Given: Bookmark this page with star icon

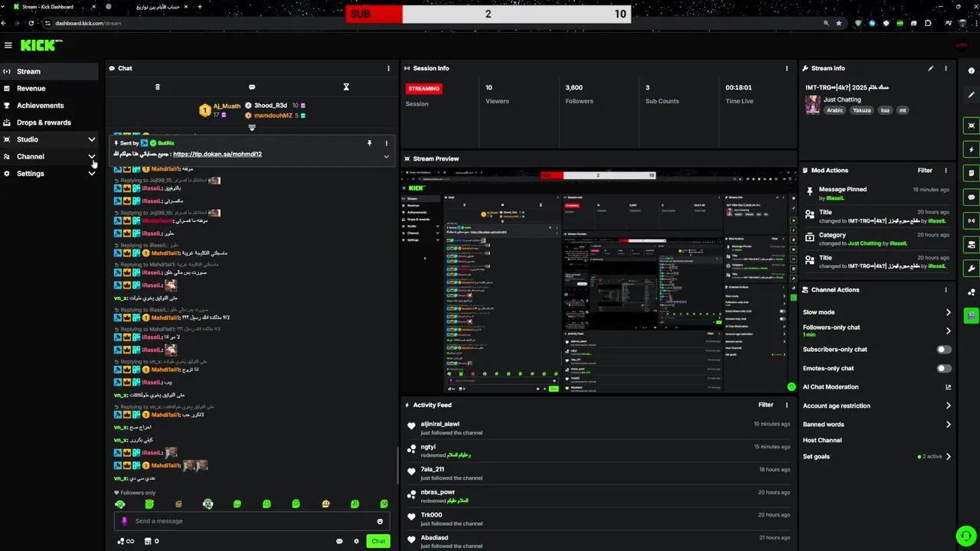Looking at the screenshot, I should [x=838, y=23].
